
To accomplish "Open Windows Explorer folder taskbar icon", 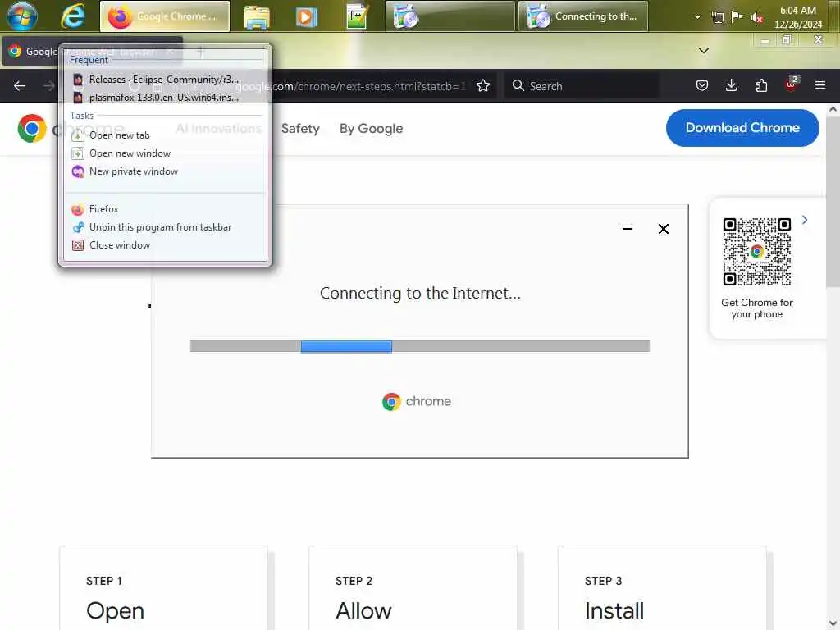I will coord(256,17).
